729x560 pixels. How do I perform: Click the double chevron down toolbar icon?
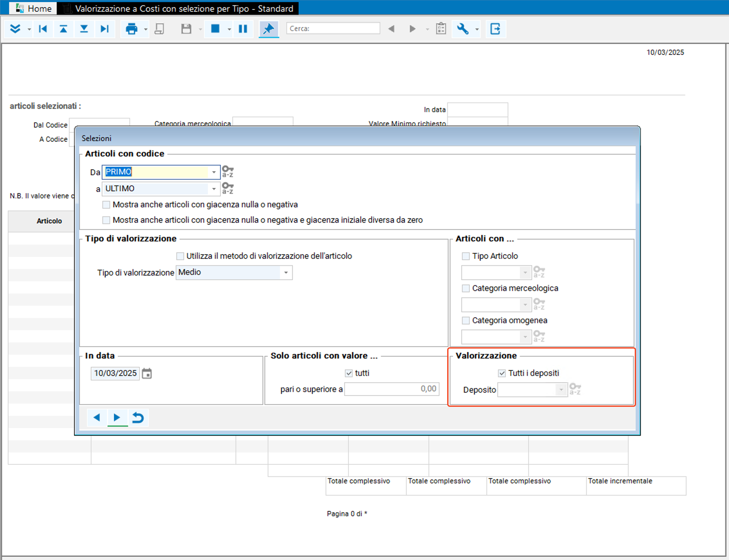click(x=15, y=29)
